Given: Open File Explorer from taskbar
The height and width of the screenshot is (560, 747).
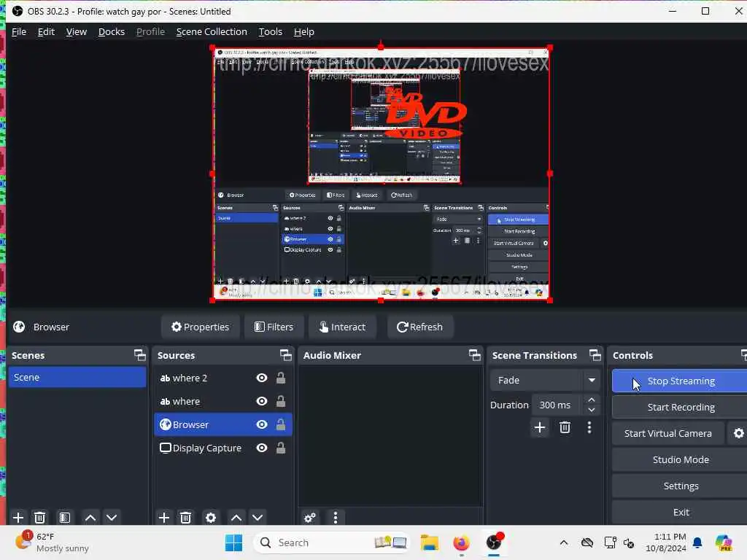Looking at the screenshot, I should [429, 542].
